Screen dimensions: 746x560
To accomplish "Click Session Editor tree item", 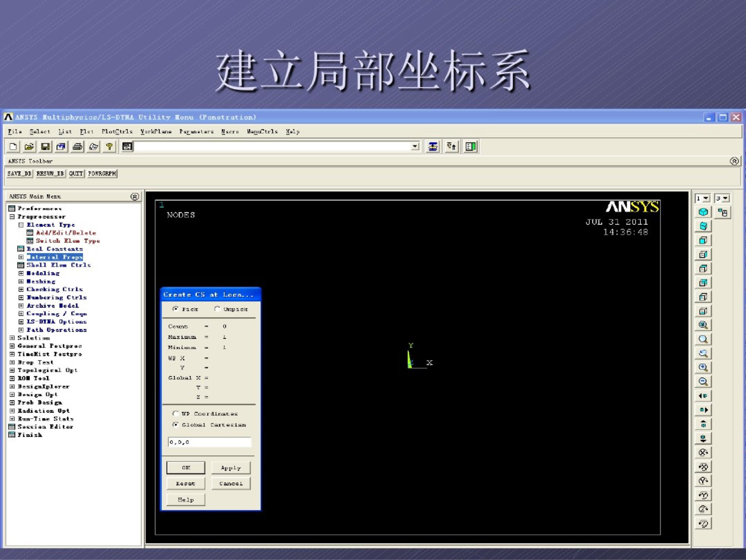I will 45,427.
